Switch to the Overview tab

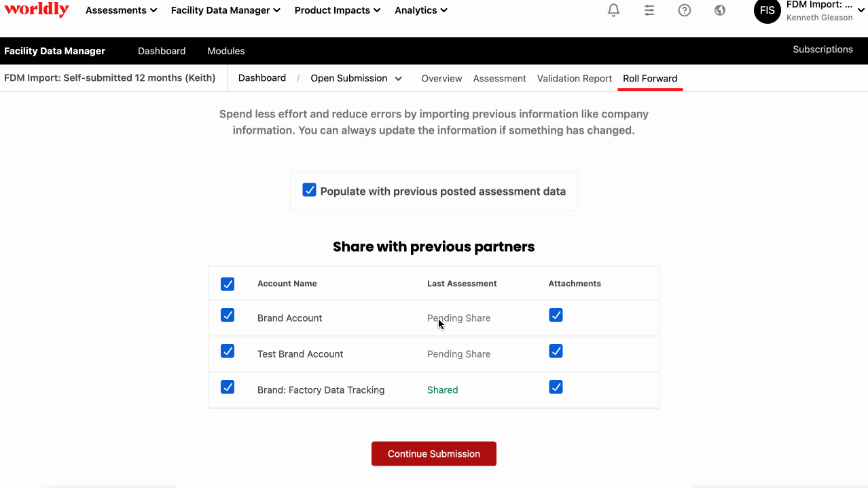[x=441, y=79]
